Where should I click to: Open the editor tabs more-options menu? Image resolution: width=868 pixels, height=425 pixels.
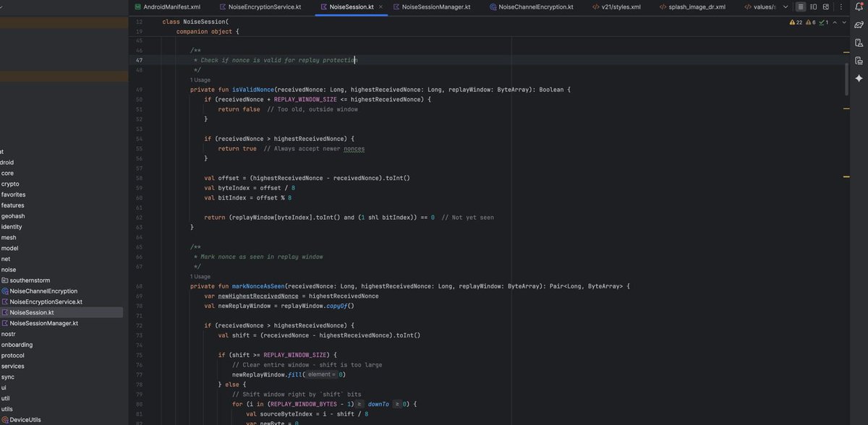pos(842,7)
